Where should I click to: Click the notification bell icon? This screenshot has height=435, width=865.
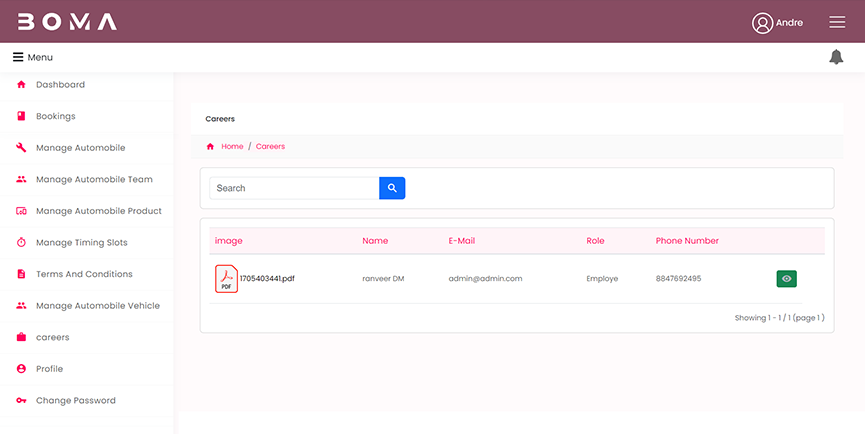click(x=836, y=57)
